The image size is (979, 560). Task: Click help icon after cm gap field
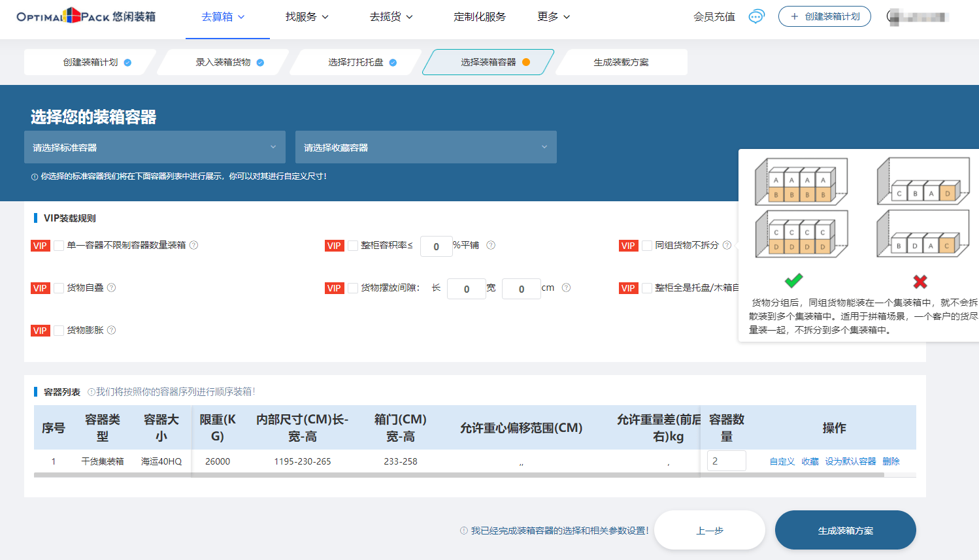(566, 288)
